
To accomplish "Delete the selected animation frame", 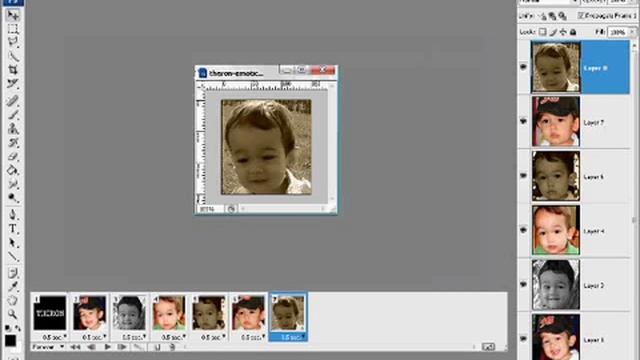I will (172, 347).
